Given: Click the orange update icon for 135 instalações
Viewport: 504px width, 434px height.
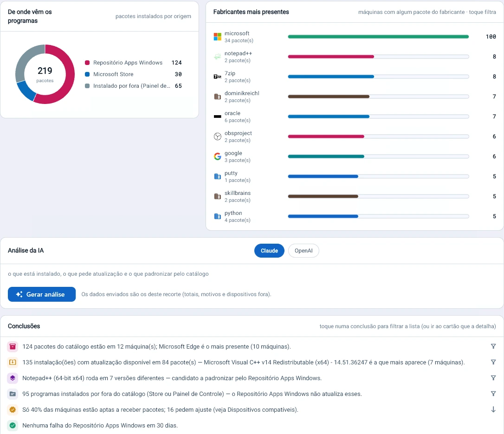Looking at the screenshot, I should pos(13,362).
